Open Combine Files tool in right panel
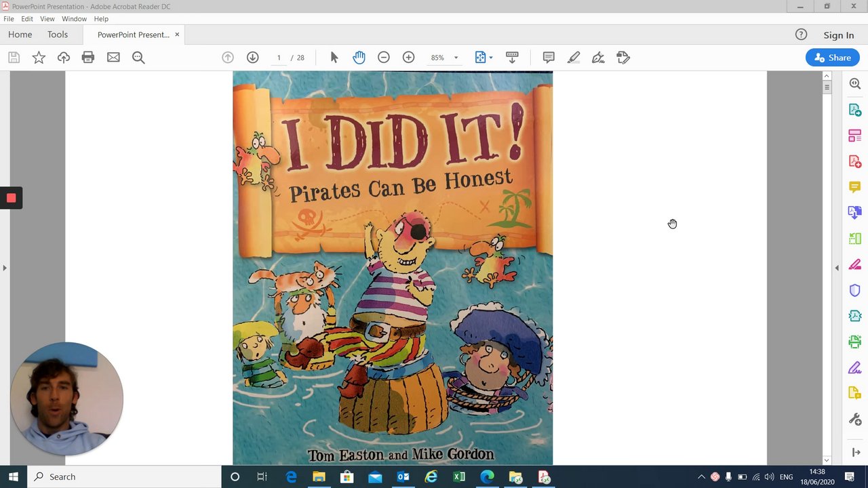Screen dimensions: 868x488 [855, 213]
